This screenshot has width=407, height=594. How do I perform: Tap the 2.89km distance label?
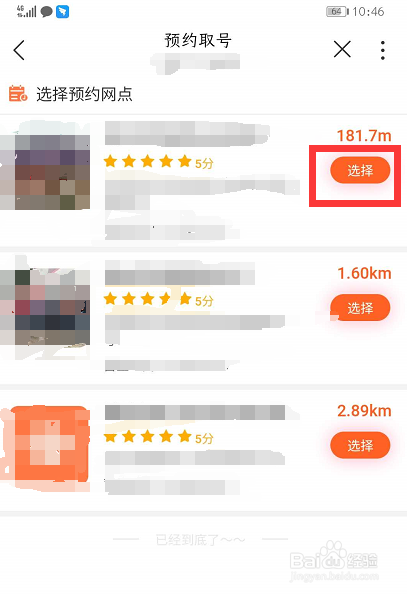tap(364, 411)
